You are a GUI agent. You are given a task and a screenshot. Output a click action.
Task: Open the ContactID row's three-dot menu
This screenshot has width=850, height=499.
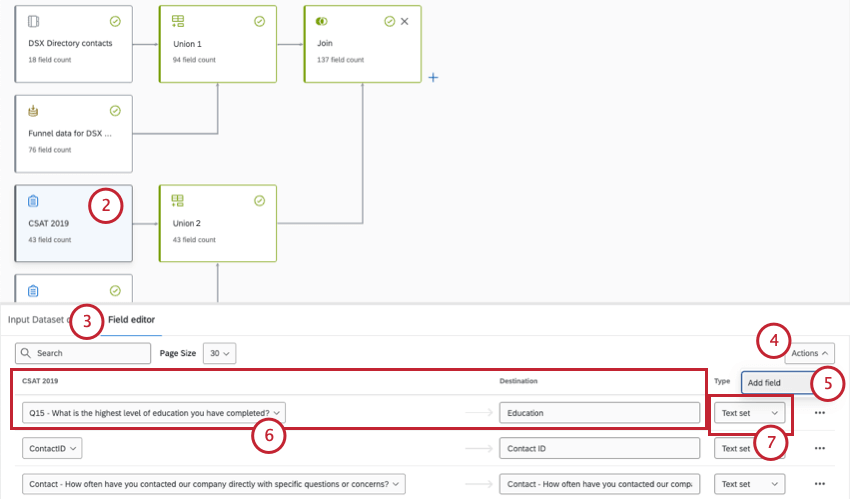click(x=820, y=449)
